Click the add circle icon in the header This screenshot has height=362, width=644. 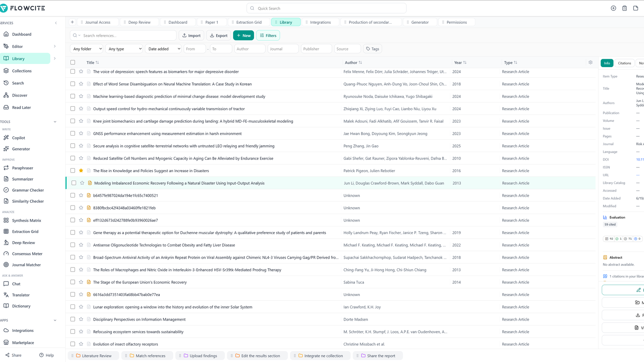(x=613, y=8)
